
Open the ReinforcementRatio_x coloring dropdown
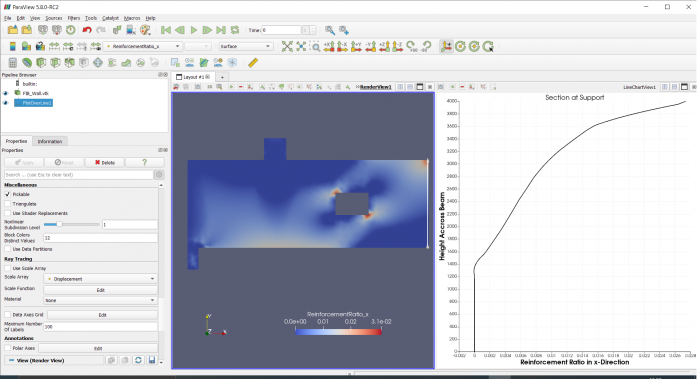pos(142,46)
